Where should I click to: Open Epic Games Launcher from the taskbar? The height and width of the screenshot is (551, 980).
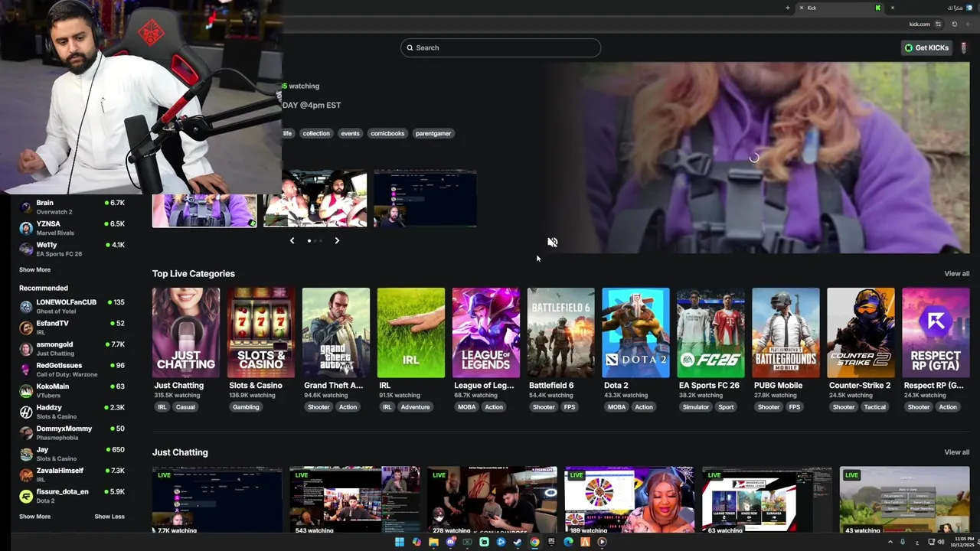coord(551,542)
